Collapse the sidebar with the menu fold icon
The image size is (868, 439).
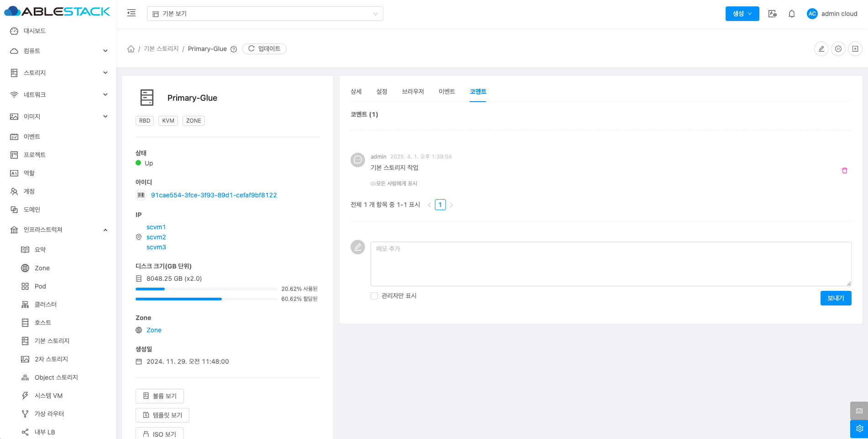[x=131, y=13]
